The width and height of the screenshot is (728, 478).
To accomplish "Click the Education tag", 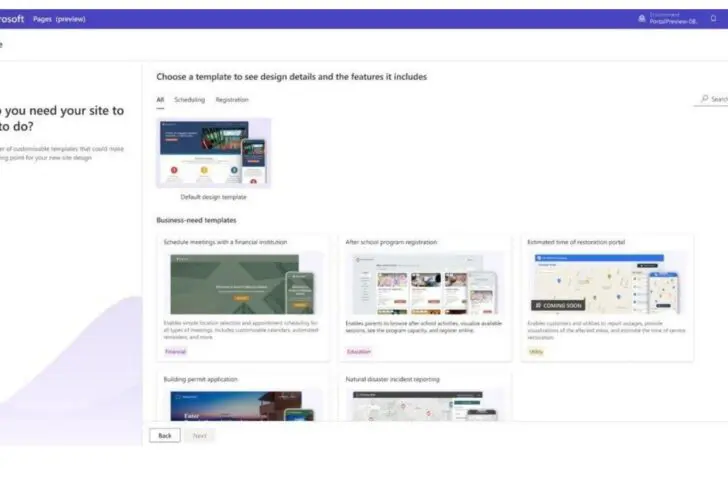I will tap(359, 351).
